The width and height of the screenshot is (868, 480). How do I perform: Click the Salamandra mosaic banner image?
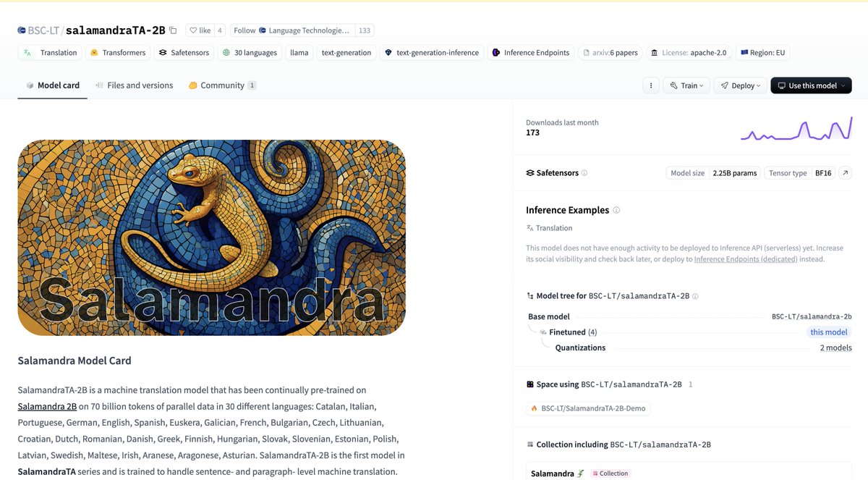211,237
